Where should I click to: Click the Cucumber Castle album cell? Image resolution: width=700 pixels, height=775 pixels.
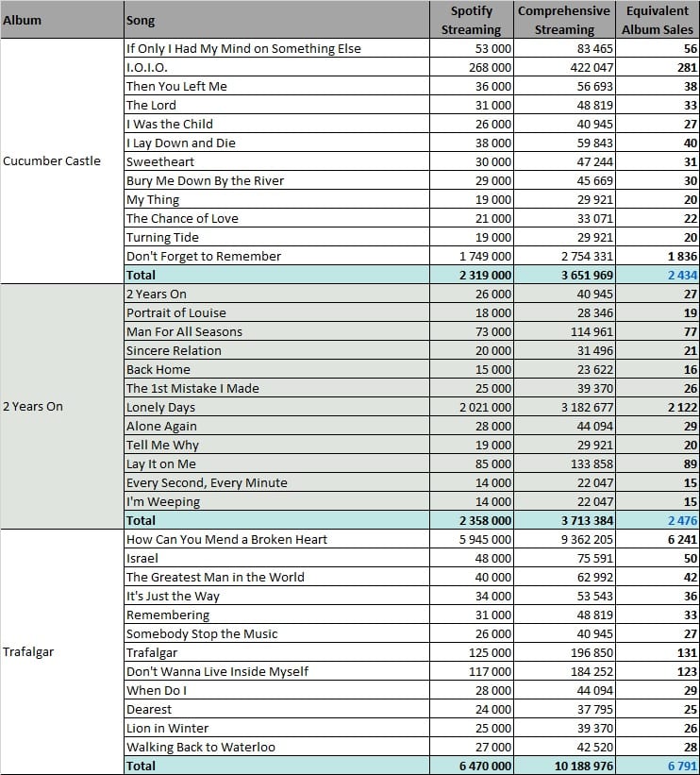click(61, 161)
